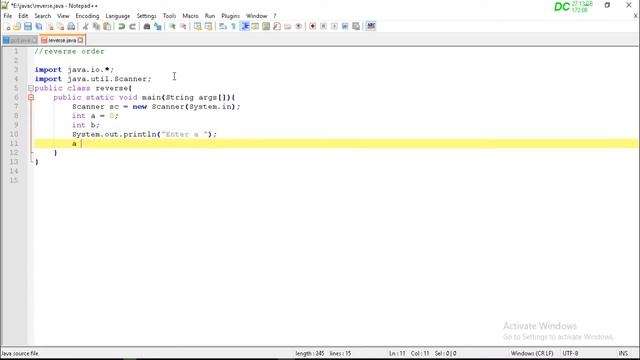Open the Encoding menu

pos(87,16)
